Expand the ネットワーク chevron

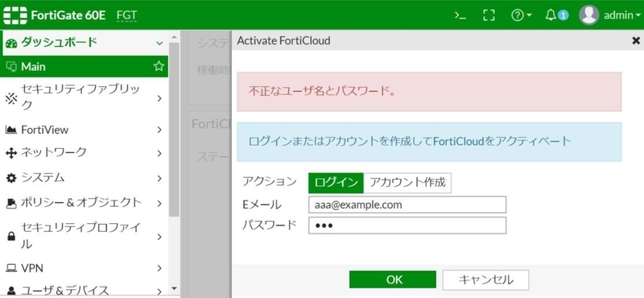(x=159, y=153)
